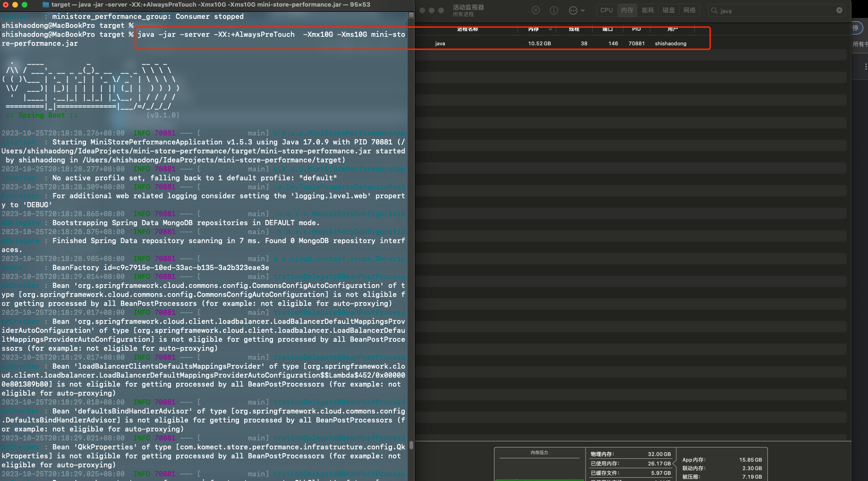Click the magnifier icon in the search field
Screen dimensions: 868x481
pyautogui.click(x=715, y=10)
